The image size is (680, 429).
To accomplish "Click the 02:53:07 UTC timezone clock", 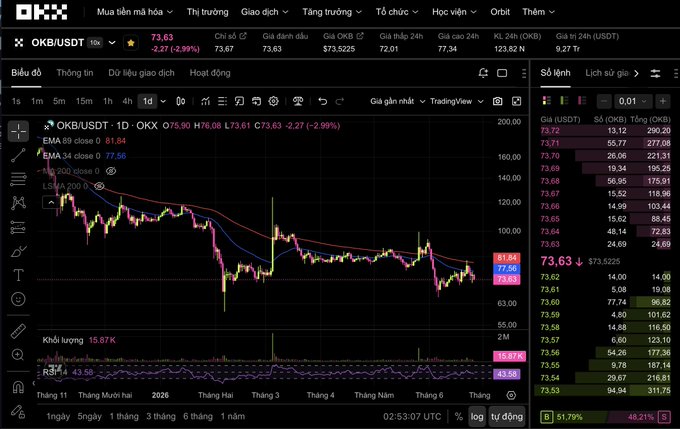I will (412, 417).
